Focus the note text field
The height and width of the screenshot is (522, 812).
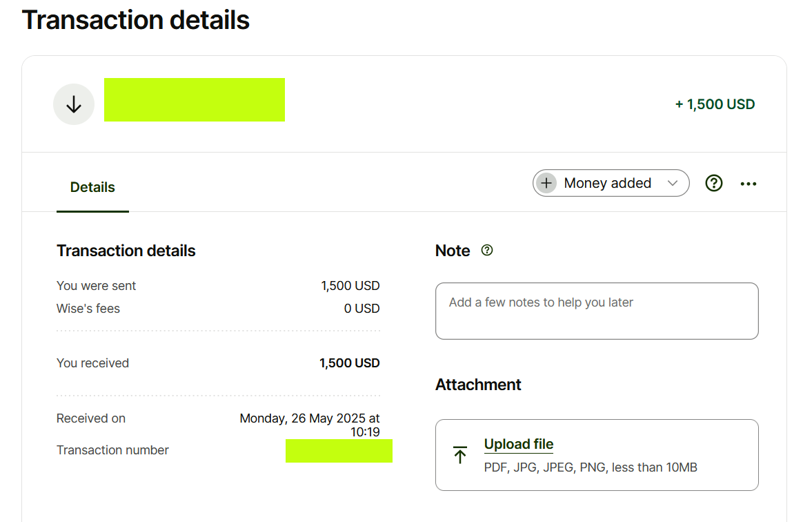(597, 311)
